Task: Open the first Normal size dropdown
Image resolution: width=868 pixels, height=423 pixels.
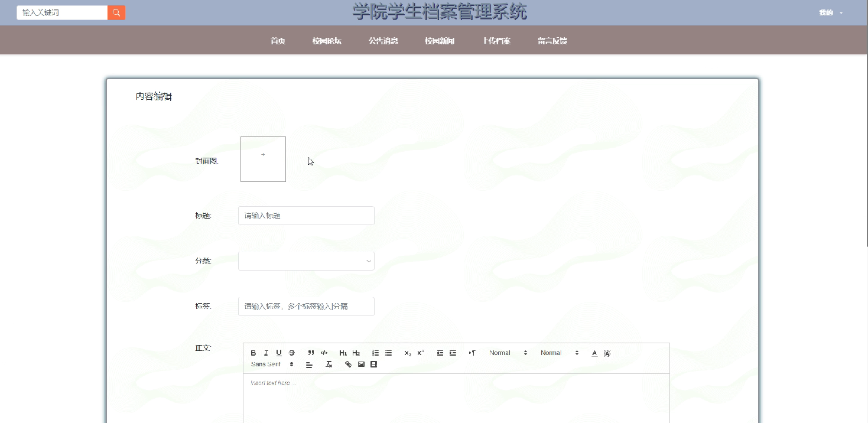Action: [508, 353]
